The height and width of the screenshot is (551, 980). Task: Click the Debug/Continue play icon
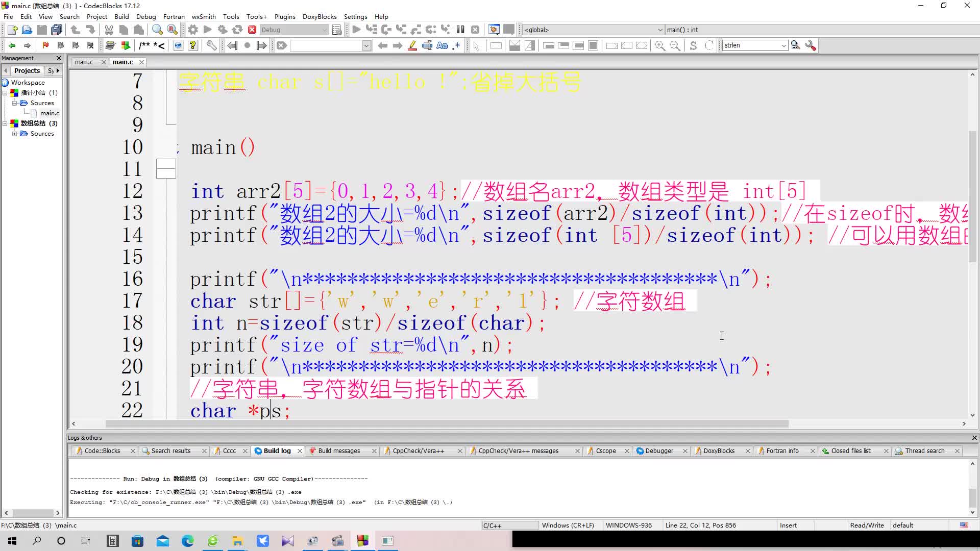point(356,30)
